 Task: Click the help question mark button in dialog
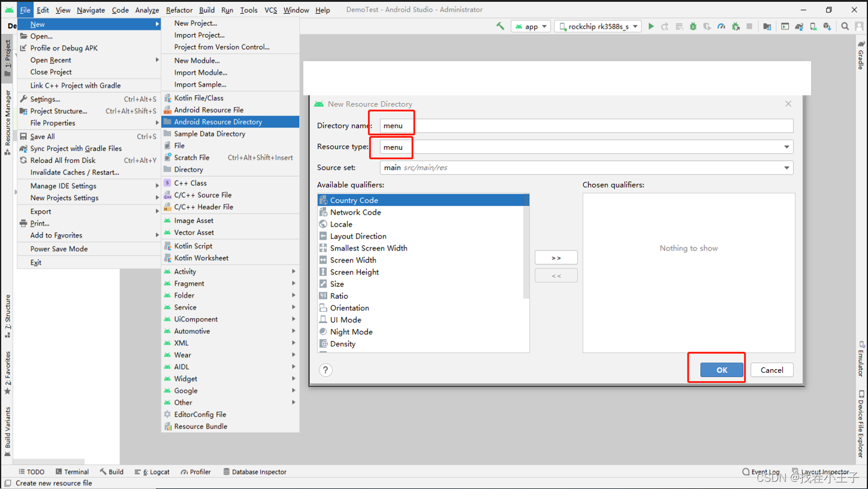pyautogui.click(x=325, y=370)
